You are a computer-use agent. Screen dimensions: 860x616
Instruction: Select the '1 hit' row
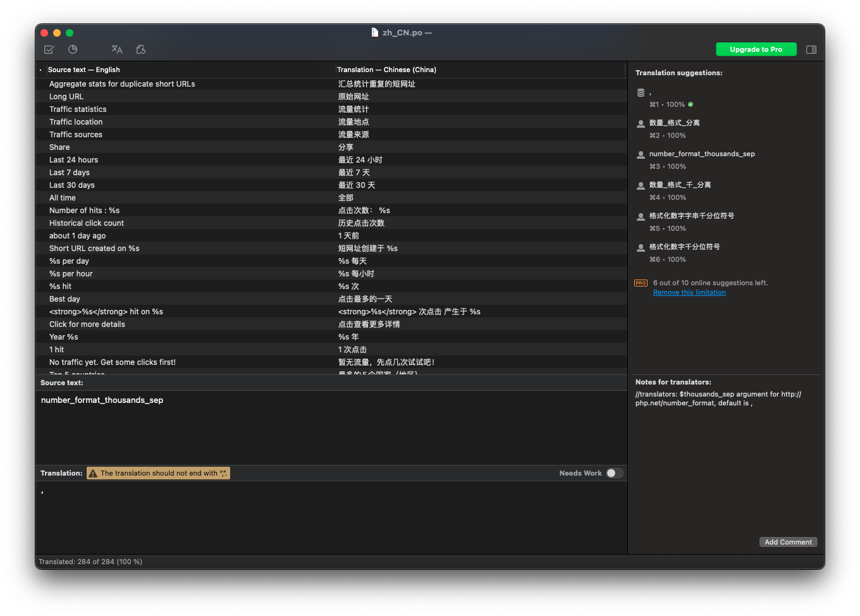[x=331, y=349]
